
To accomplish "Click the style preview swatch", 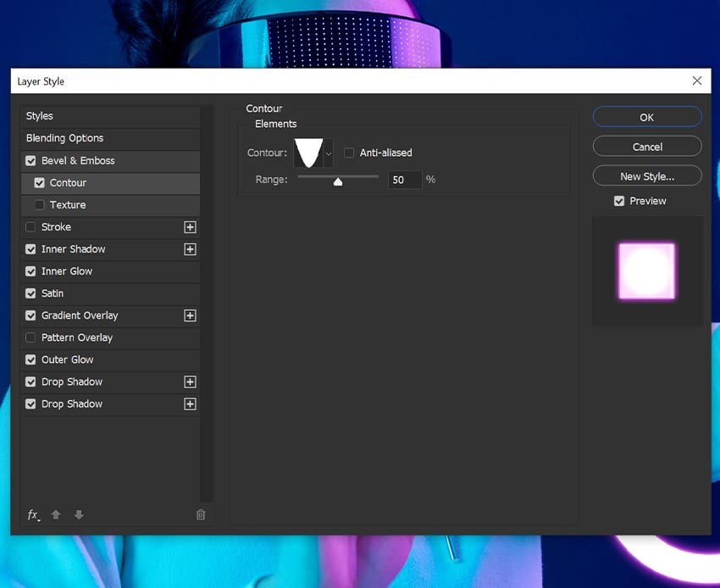I will (x=647, y=271).
